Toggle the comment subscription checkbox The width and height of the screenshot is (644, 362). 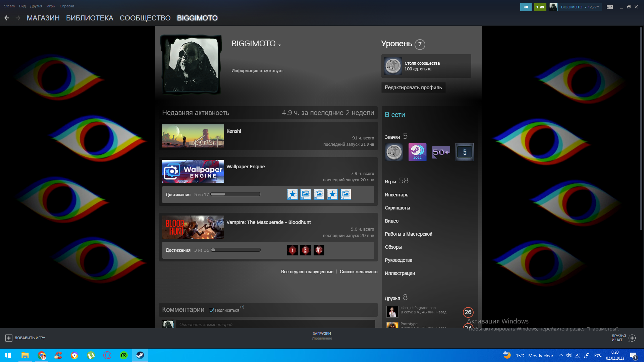212,310
